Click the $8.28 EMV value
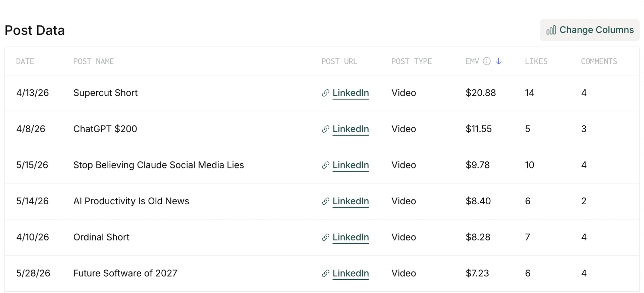Screen dimensions: 644x293 [478, 237]
